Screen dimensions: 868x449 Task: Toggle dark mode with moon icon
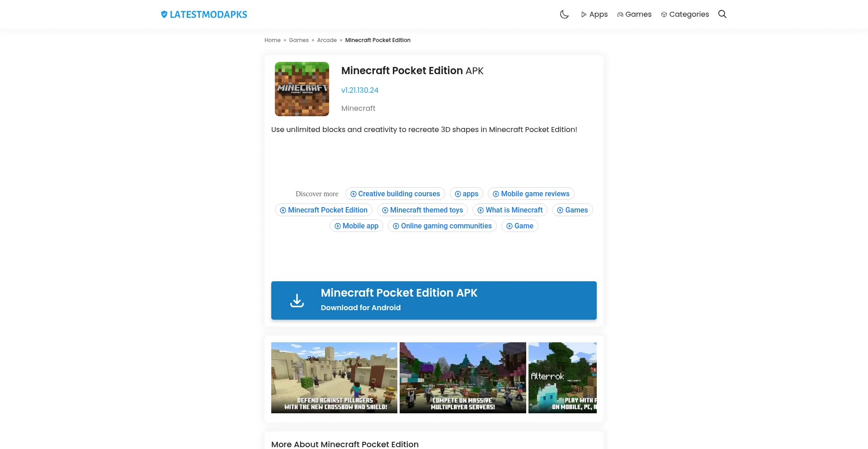[x=564, y=14]
